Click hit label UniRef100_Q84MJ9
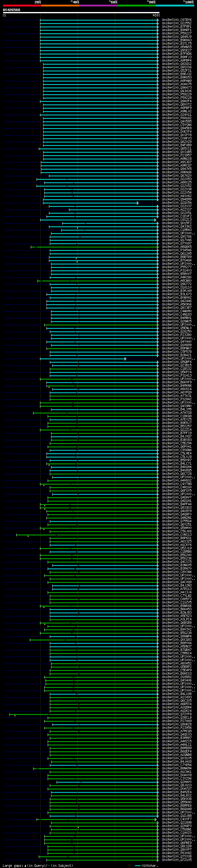 [x=176, y=37]
